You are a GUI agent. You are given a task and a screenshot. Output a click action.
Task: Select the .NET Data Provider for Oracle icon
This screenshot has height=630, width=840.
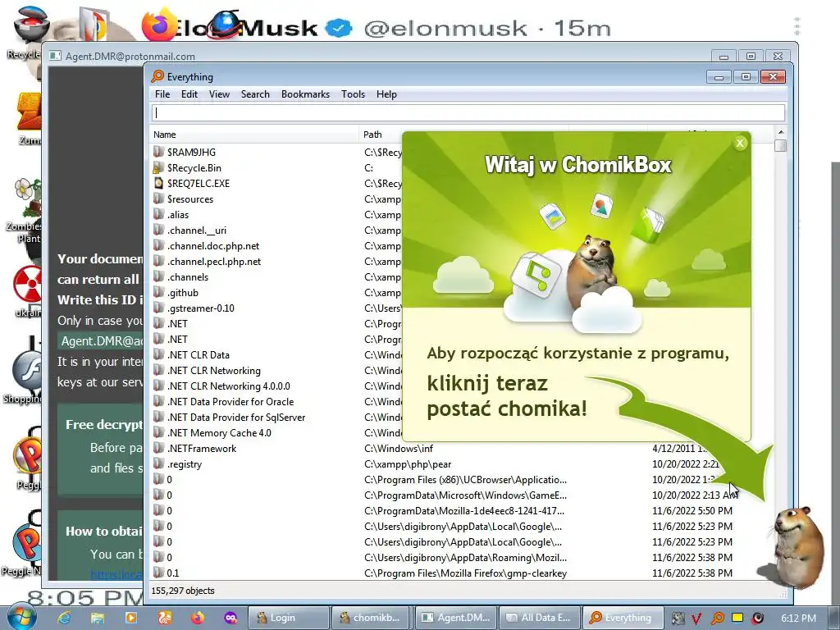coord(158,401)
